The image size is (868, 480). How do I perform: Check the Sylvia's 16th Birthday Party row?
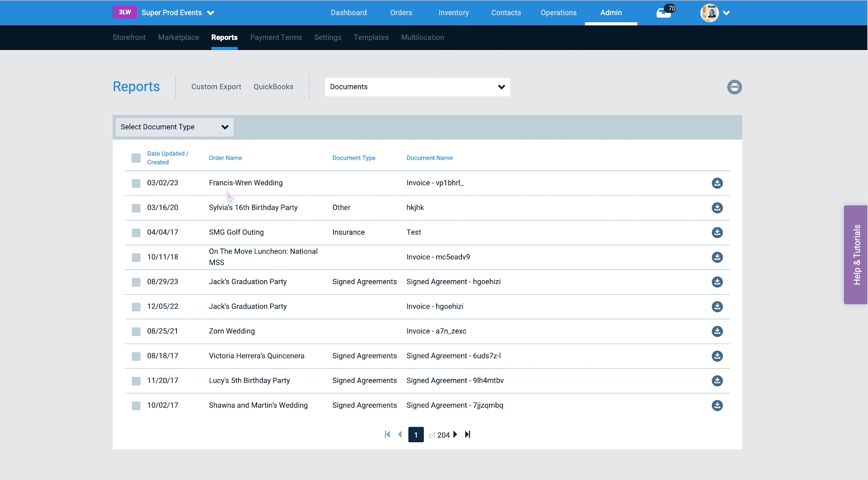136,208
